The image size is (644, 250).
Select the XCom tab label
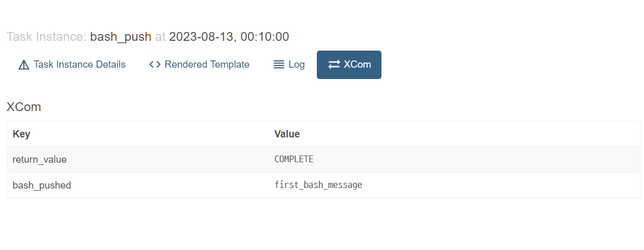(357, 65)
